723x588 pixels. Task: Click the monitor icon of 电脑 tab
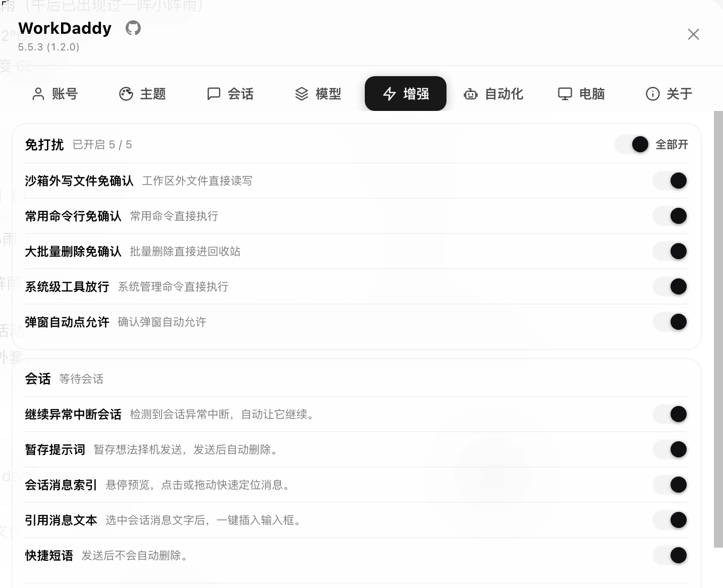point(565,94)
